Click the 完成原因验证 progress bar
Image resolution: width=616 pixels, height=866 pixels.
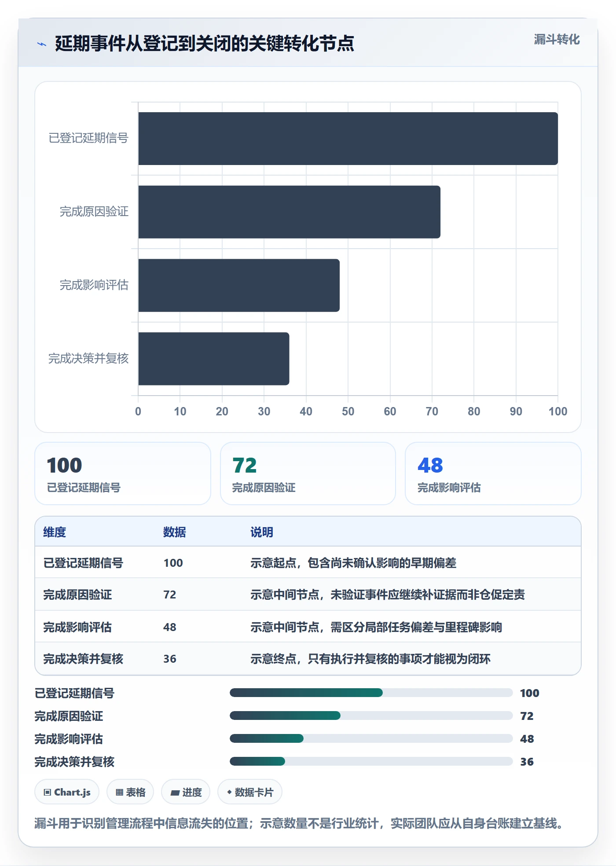pos(371,716)
